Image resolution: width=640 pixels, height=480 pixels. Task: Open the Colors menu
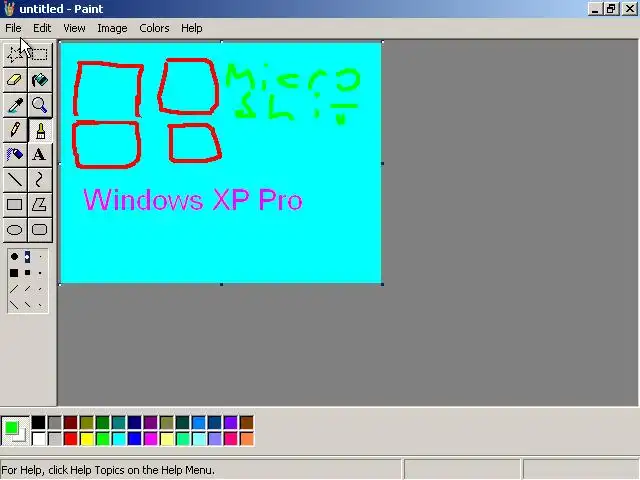click(x=154, y=28)
